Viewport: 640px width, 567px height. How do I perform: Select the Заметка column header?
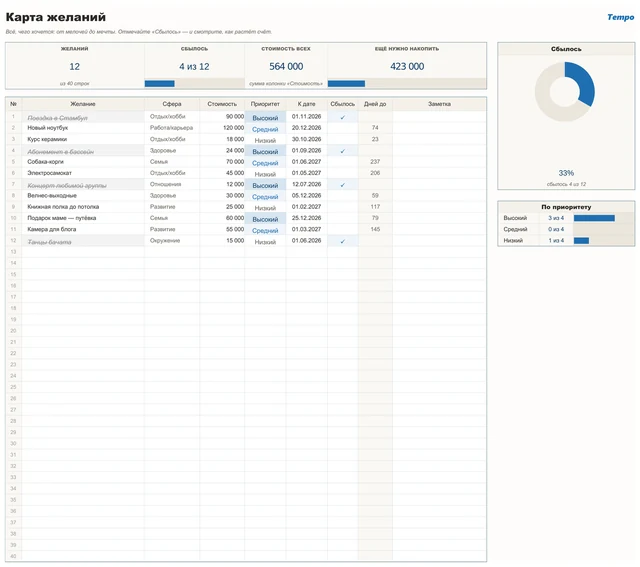pyautogui.click(x=440, y=104)
